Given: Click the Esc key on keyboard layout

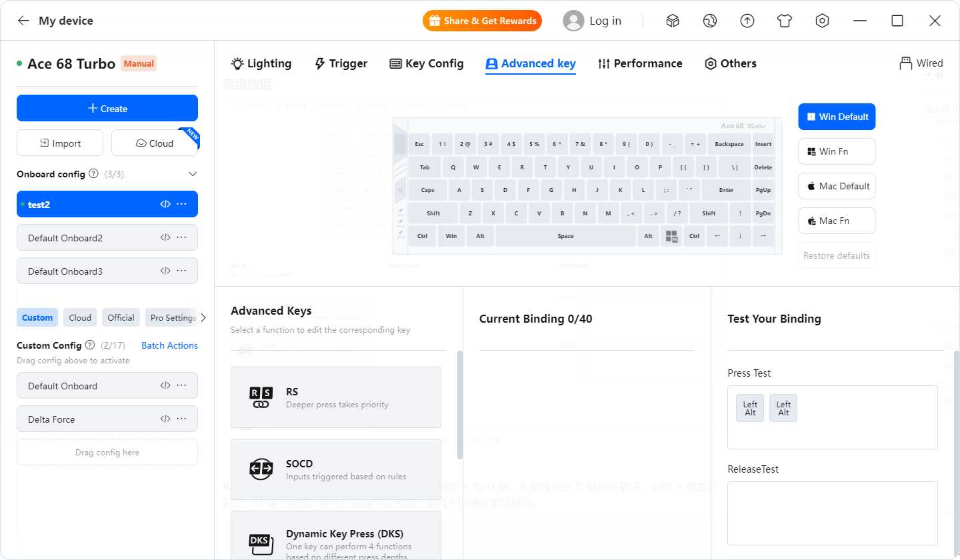Looking at the screenshot, I should 419,144.
